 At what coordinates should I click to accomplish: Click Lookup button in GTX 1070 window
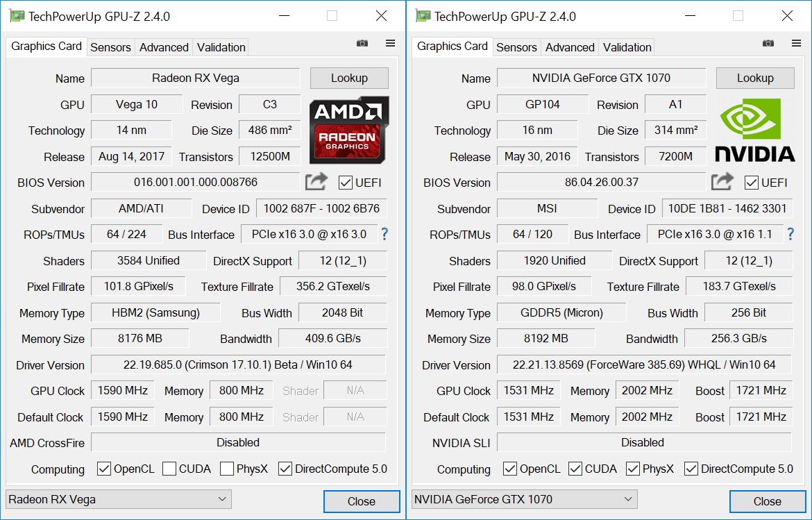[756, 78]
